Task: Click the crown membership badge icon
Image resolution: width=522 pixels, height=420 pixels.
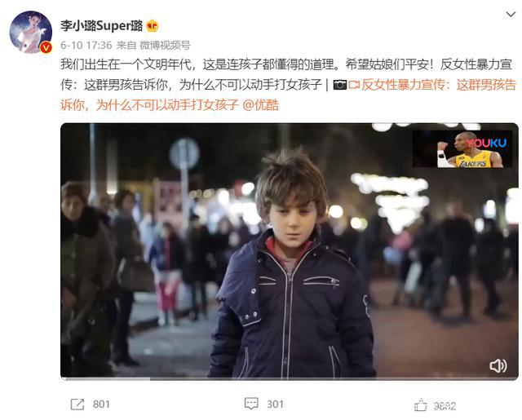Action: coord(153,26)
